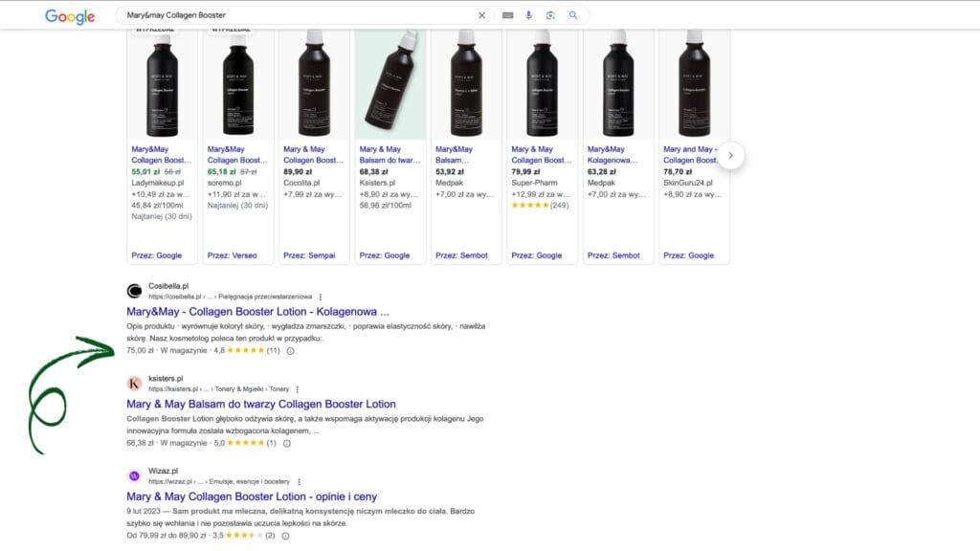
Task: Click the carousel next arrow
Action: point(731,154)
